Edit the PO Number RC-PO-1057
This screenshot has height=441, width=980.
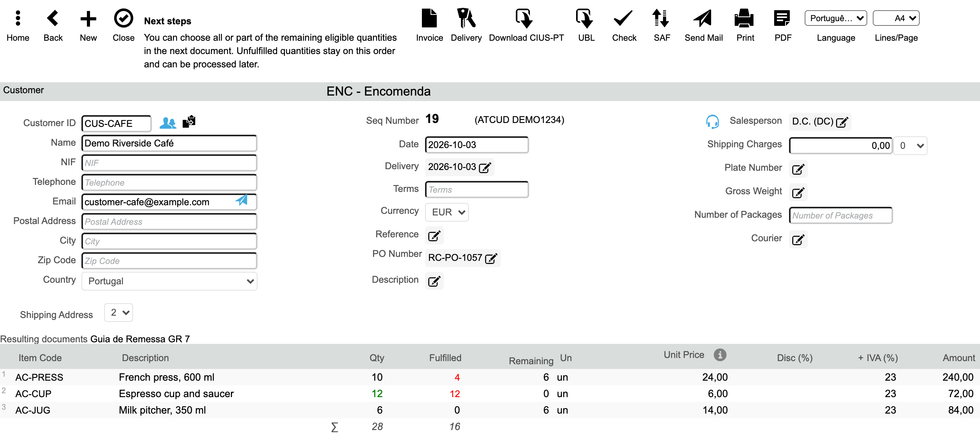[x=491, y=258]
